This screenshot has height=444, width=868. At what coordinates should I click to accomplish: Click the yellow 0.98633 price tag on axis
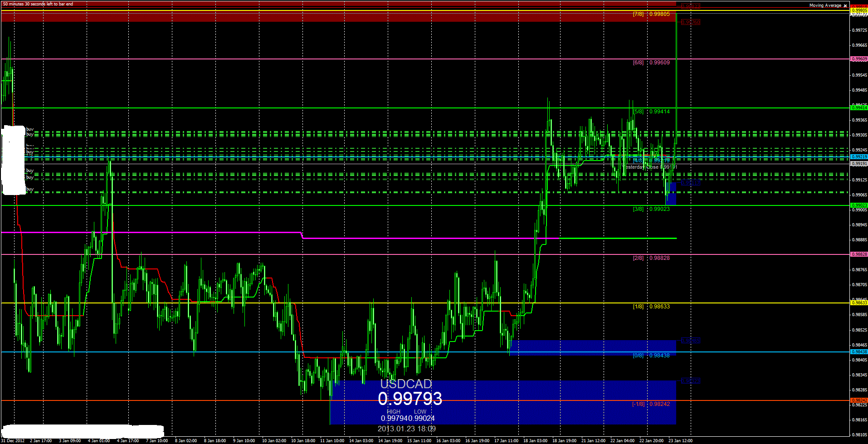tap(859, 303)
